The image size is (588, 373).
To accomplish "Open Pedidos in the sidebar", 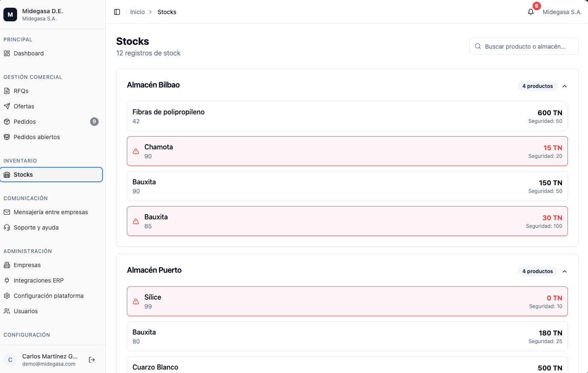I will coord(51,122).
